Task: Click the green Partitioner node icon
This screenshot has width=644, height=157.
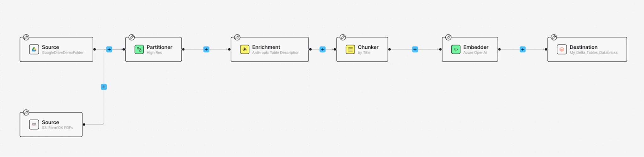Action: click(x=139, y=49)
